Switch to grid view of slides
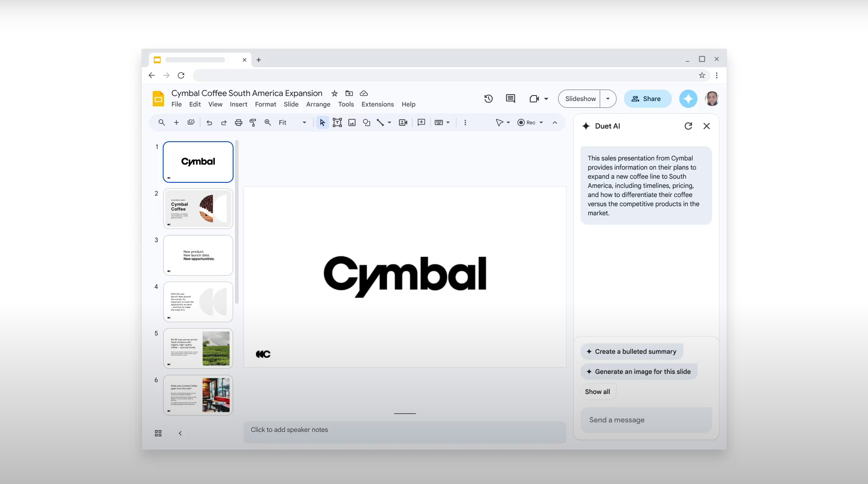868x484 pixels. 158,433
